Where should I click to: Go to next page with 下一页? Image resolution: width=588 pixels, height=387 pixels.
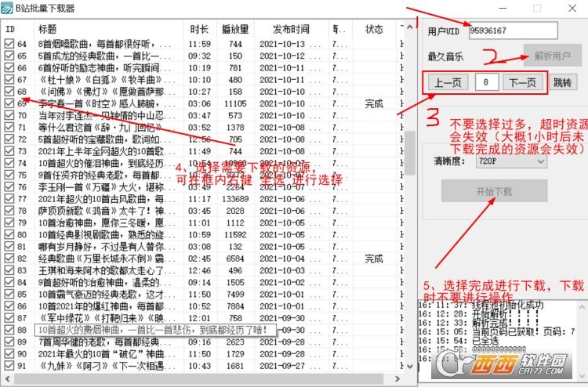pyautogui.click(x=523, y=82)
